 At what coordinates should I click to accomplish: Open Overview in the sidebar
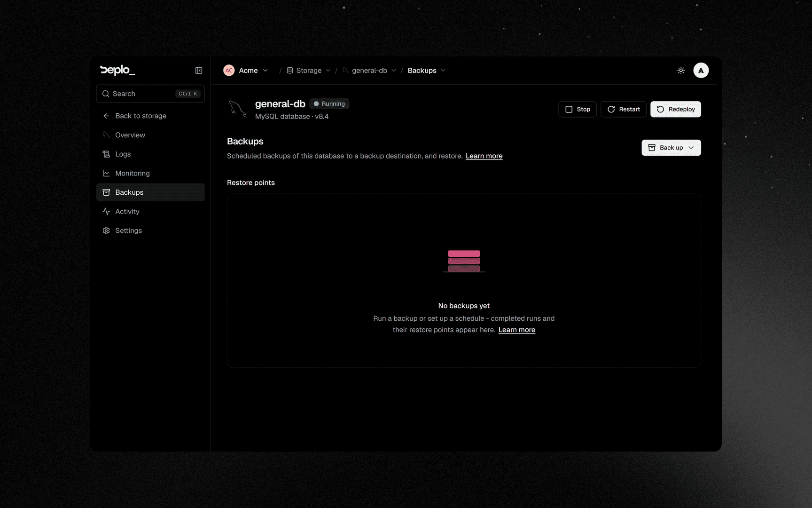click(x=150, y=135)
